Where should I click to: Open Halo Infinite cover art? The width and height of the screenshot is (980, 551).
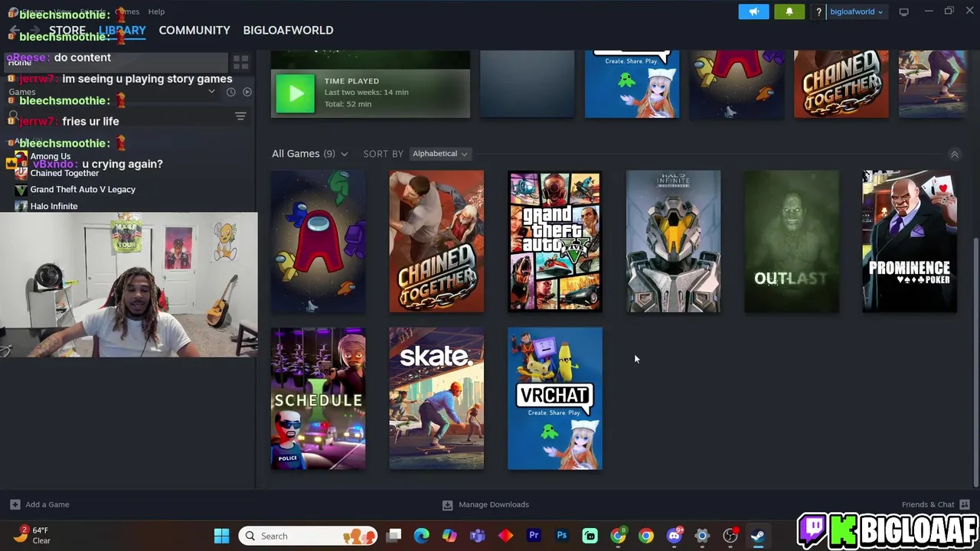click(673, 242)
